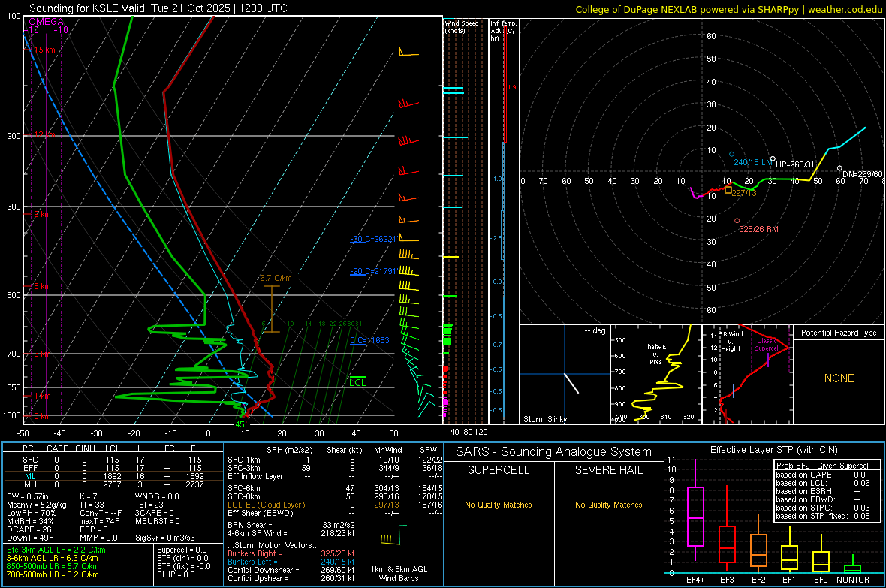Click the Bunkers Right = storm motion row
This screenshot has height=588, width=886.
pyautogui.click(x=291, y=553)
